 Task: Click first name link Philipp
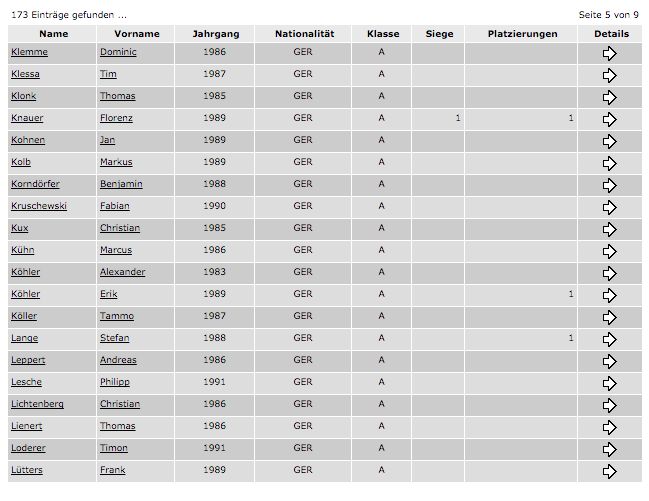pos(115,382)
